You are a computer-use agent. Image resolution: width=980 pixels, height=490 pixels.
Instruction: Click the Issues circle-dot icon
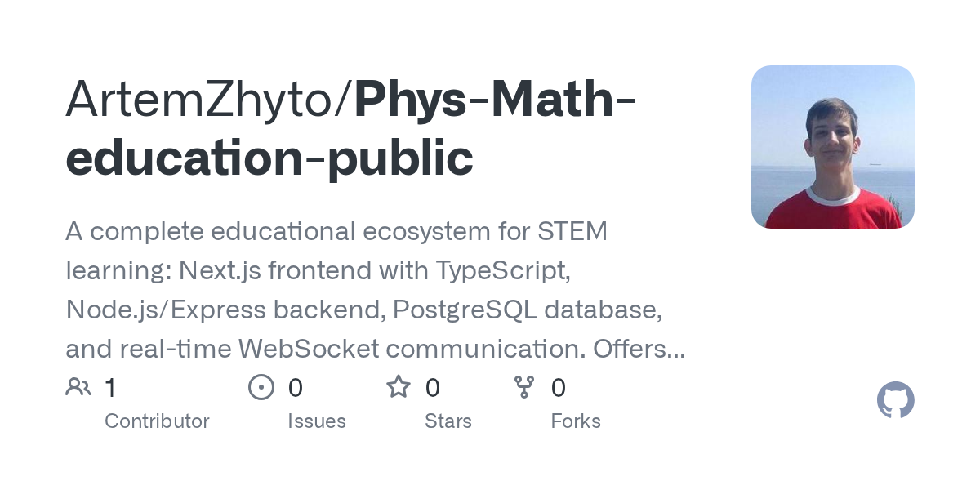(x=261, y=387)
